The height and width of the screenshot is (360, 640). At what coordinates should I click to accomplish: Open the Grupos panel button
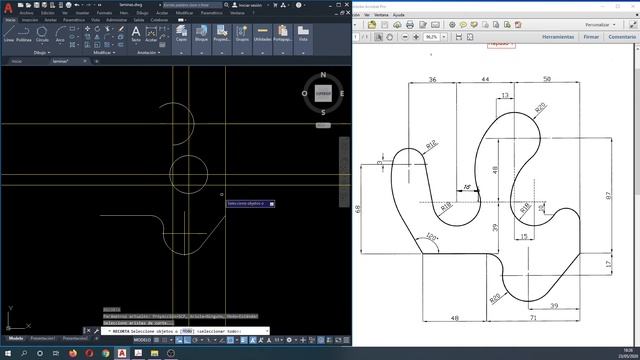click(x=242, y=34)
